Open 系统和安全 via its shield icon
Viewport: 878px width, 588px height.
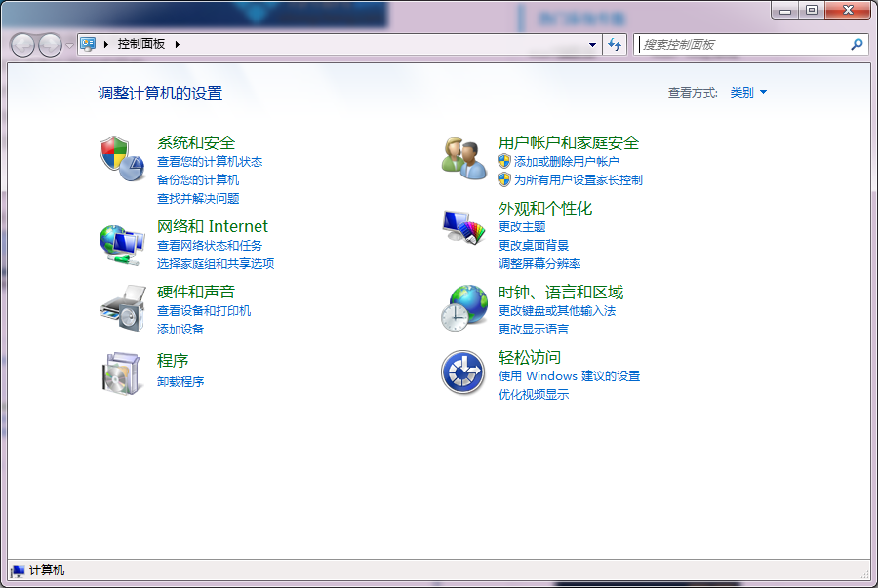120,154
